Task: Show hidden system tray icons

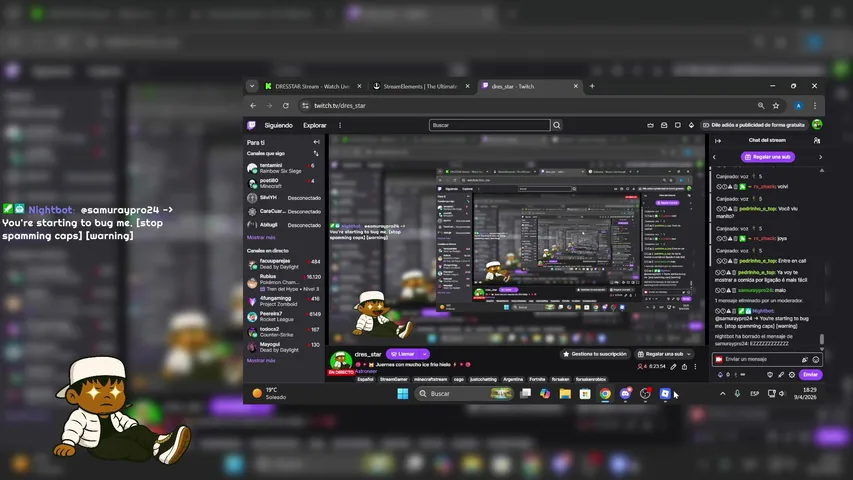Action: (722, 393)
